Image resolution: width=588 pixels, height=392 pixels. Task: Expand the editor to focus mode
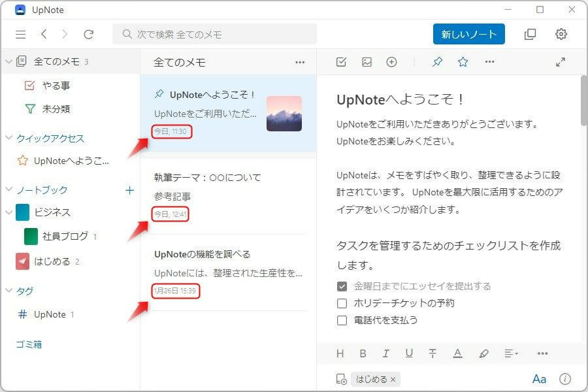(x=561, y=62)
